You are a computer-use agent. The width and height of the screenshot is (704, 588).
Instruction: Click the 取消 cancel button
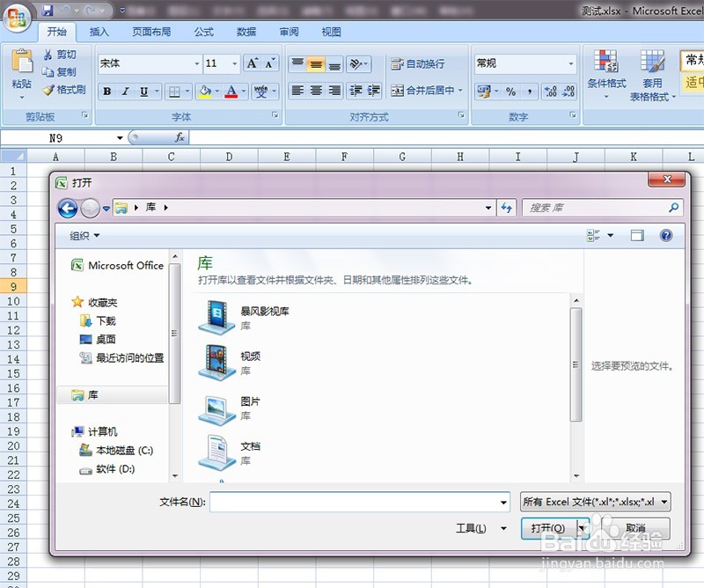tap(635, 528)
